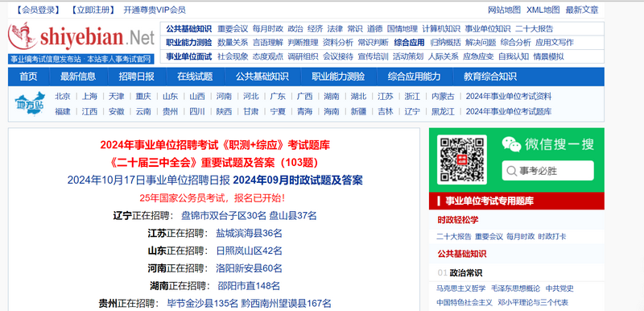Open XML地图 link
This screenshot has height=311, width=644.
pyautogui.click(x=543, y=10)
